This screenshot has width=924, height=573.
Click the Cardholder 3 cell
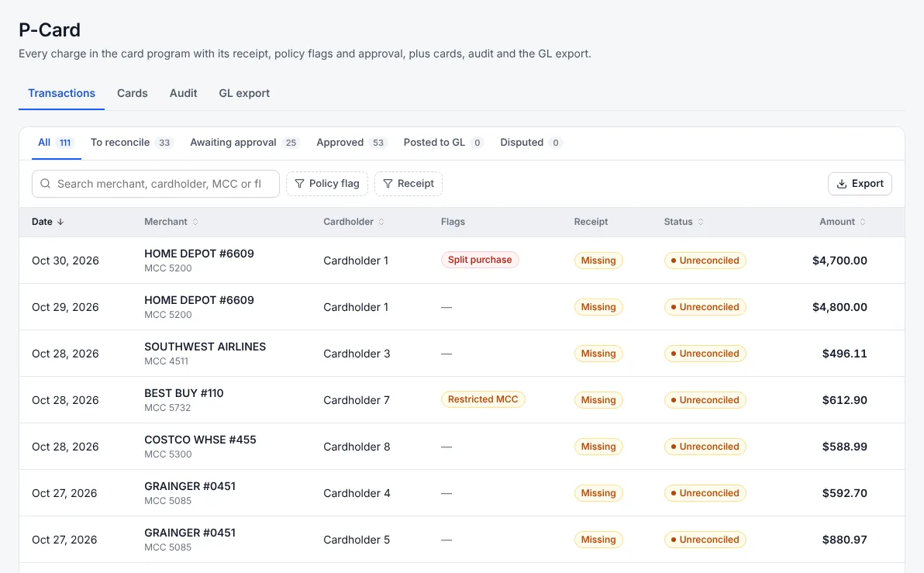(357, 354)
